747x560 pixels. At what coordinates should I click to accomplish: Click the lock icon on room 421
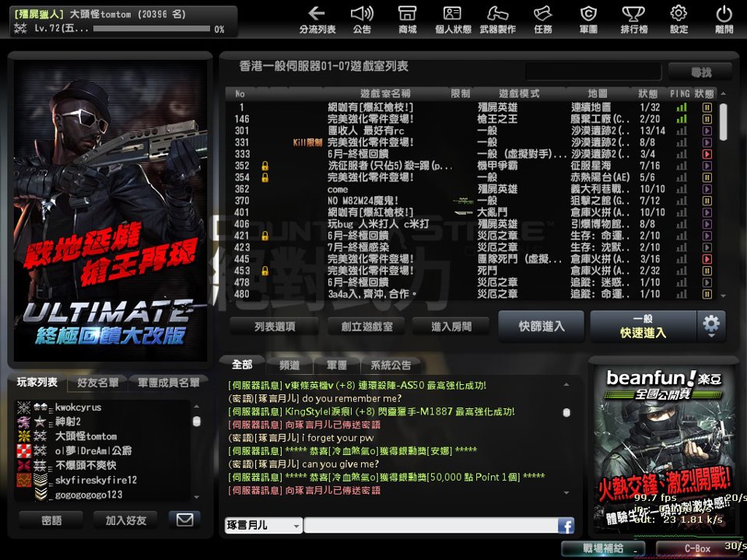click(x=265, y=236)
